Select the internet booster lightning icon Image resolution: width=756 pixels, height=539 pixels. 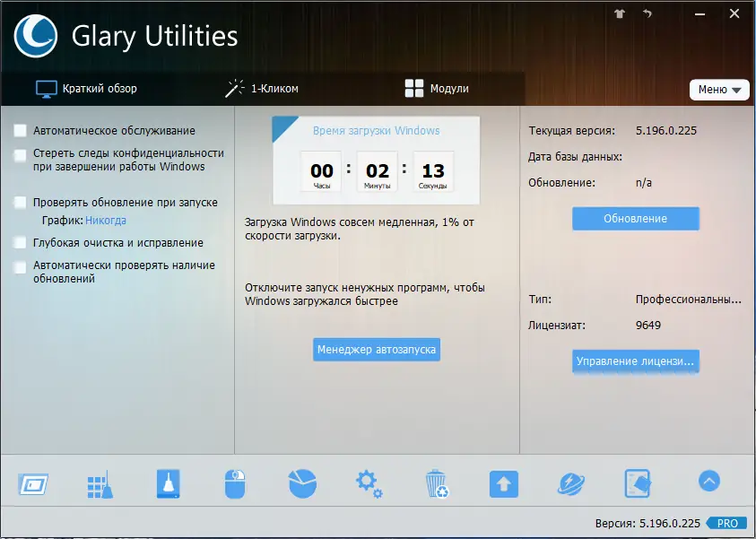[x=570, y=482]
